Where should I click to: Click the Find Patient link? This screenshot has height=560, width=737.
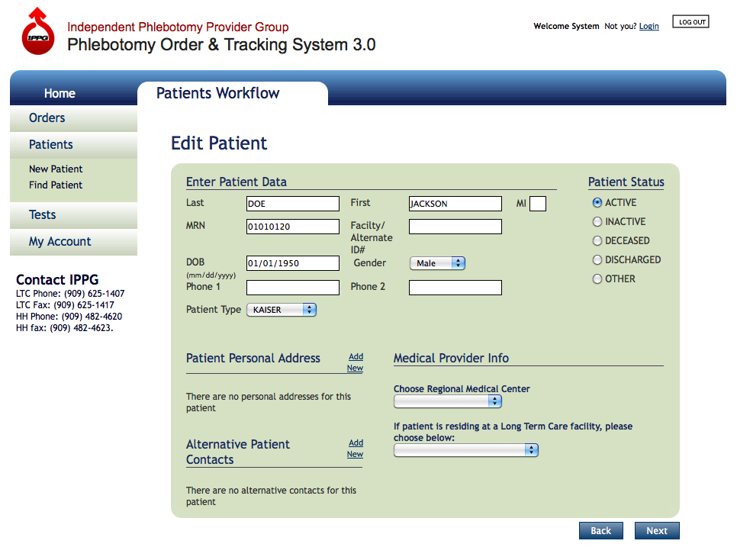click(56, 185)
